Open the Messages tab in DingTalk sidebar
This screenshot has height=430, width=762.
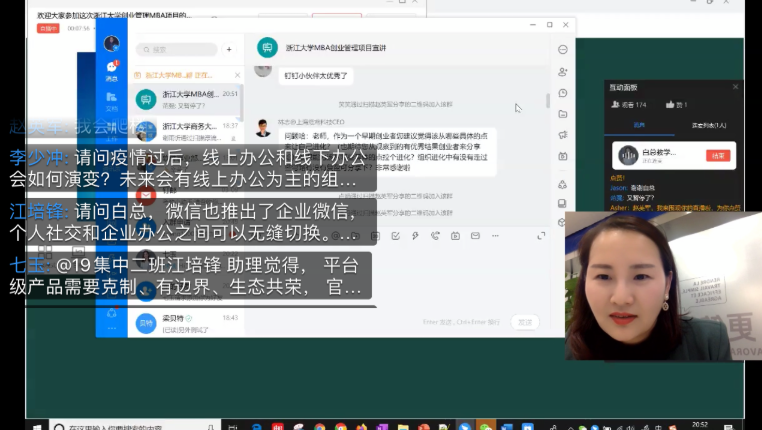(x=112, y=70)
